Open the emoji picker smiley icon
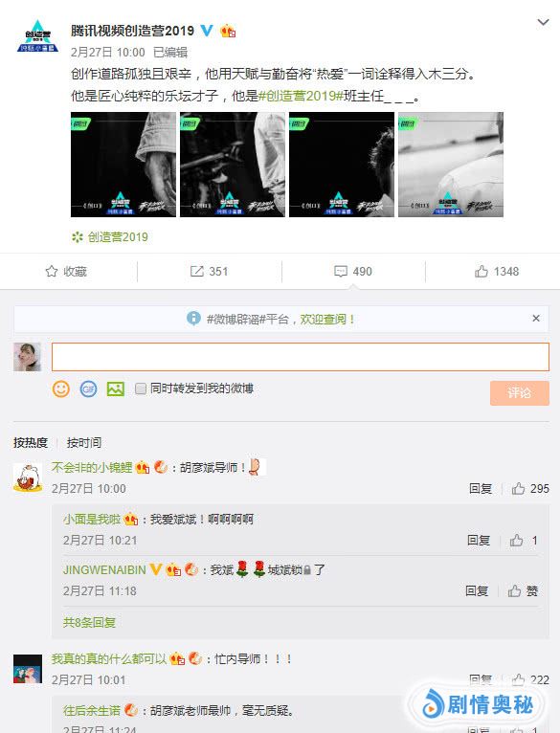The image size is (560, 733). (x=61, y=389)
